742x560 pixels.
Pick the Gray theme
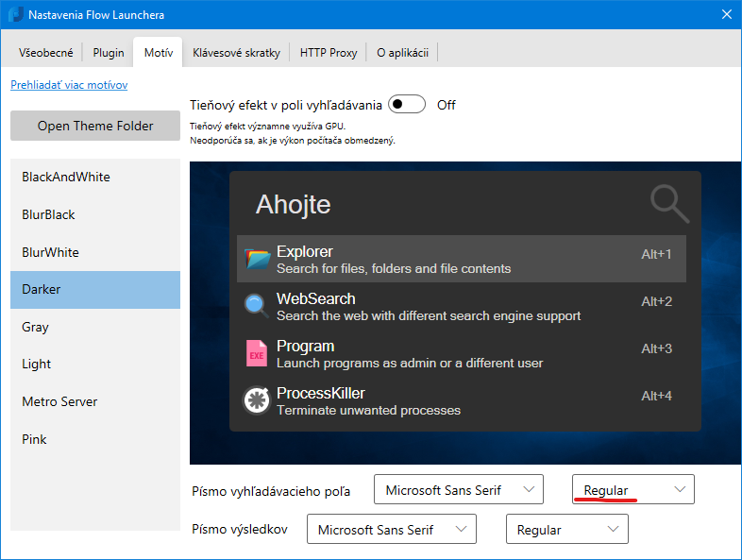point(95,327)
